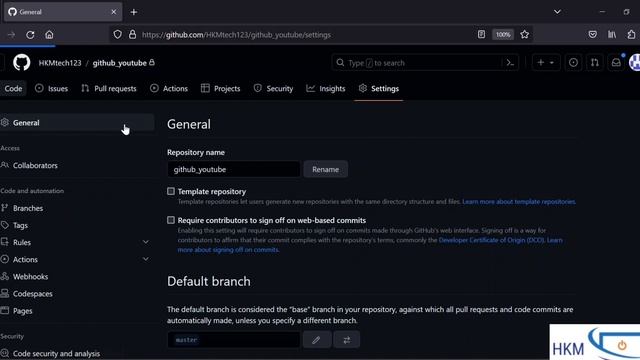Image resolution: width=640 pixels, height=360 pixels.
Task: Close the General browser tab
Action: tap(114, 12)
